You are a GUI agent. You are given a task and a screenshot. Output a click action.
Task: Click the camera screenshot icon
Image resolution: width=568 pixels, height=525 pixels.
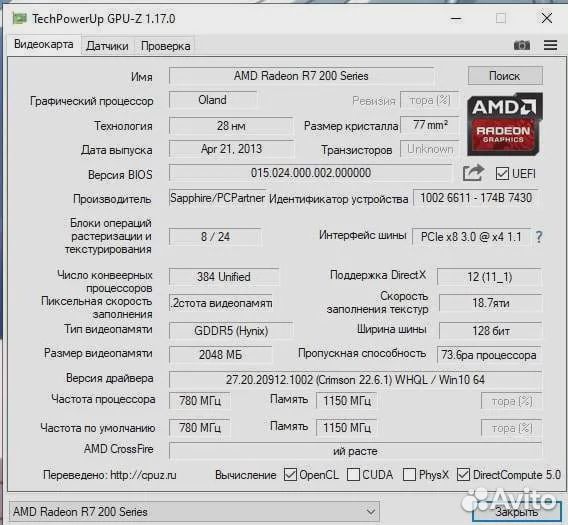pyautogui.click(x=522, y=45)
